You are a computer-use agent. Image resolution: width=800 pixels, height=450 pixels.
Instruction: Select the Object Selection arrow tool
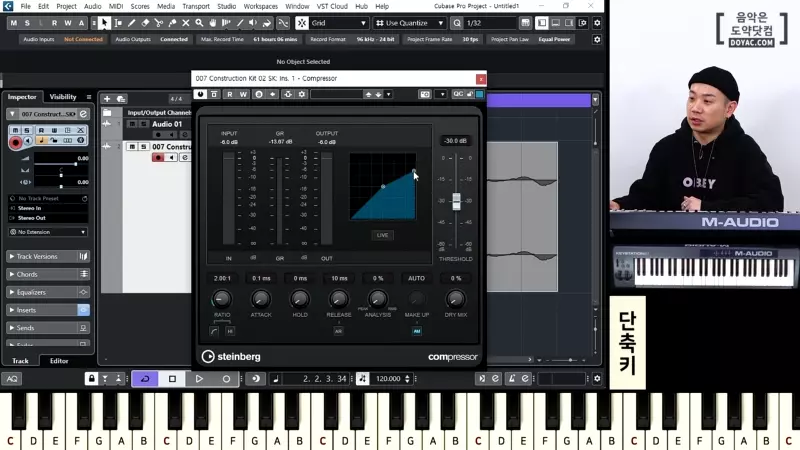point(104,23)
